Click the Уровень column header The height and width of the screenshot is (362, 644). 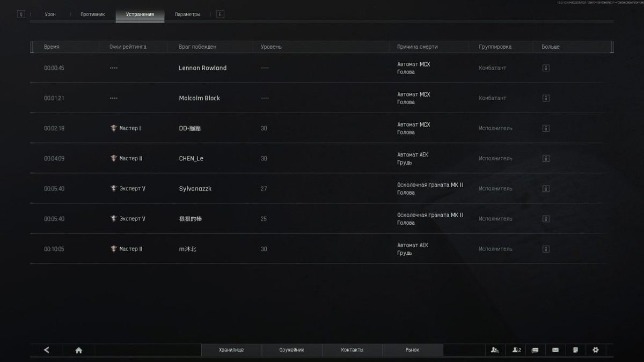tap(271, 47)
